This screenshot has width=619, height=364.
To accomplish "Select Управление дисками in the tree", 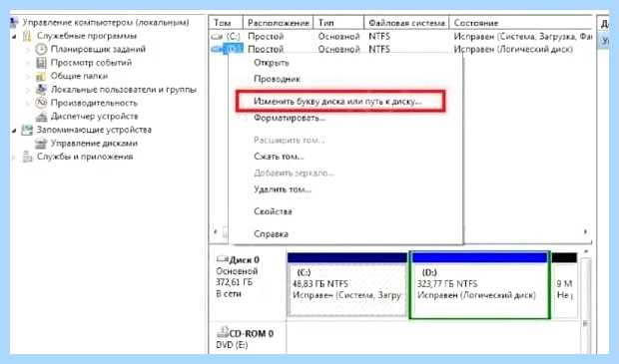I will tap(94, 144).
